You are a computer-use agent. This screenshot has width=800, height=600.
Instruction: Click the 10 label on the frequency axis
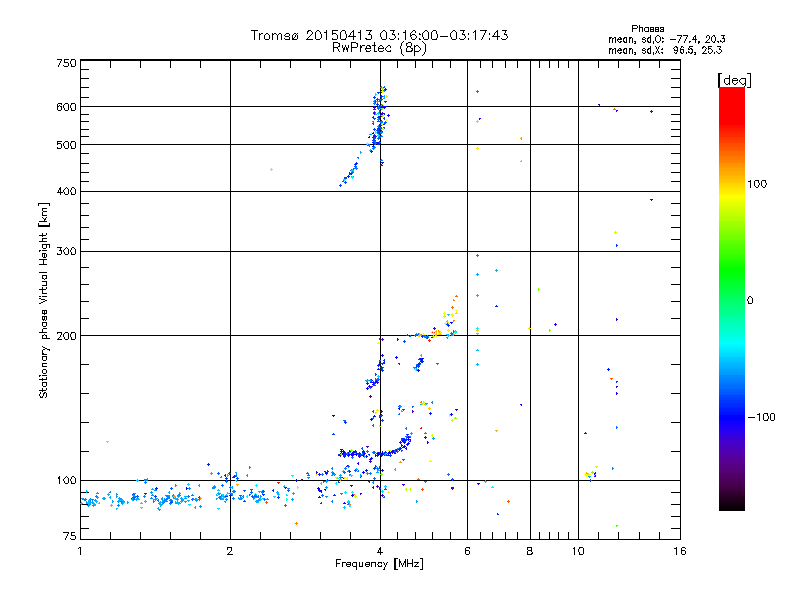pyautogui.click(x=578, y=551)
